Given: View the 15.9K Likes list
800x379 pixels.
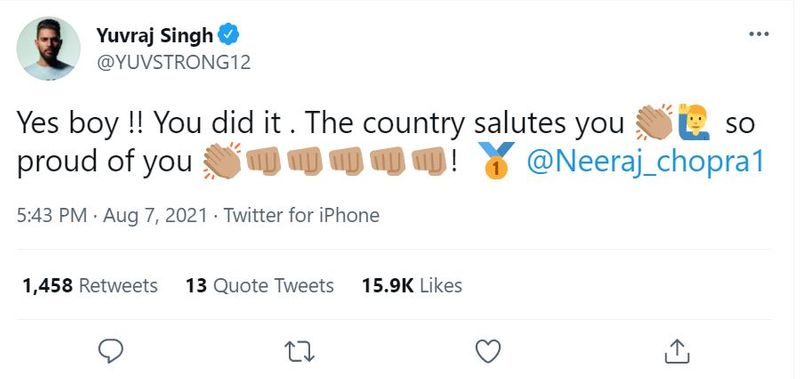Looking at the screenshot, I should [x=412, y=286].
